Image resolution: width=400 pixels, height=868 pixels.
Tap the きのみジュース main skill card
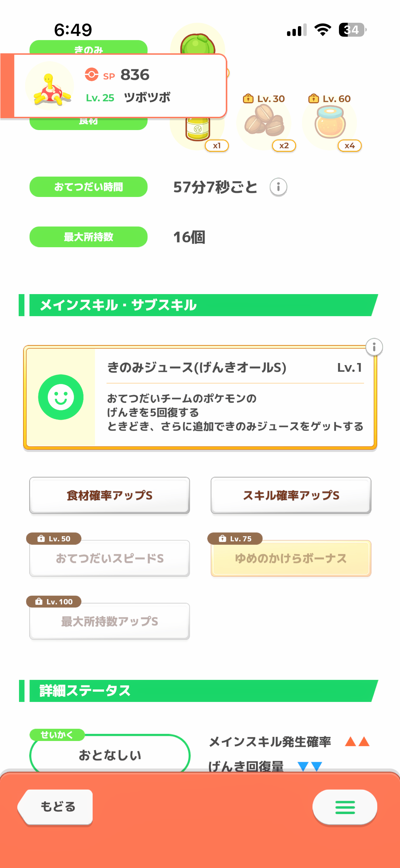234,398
